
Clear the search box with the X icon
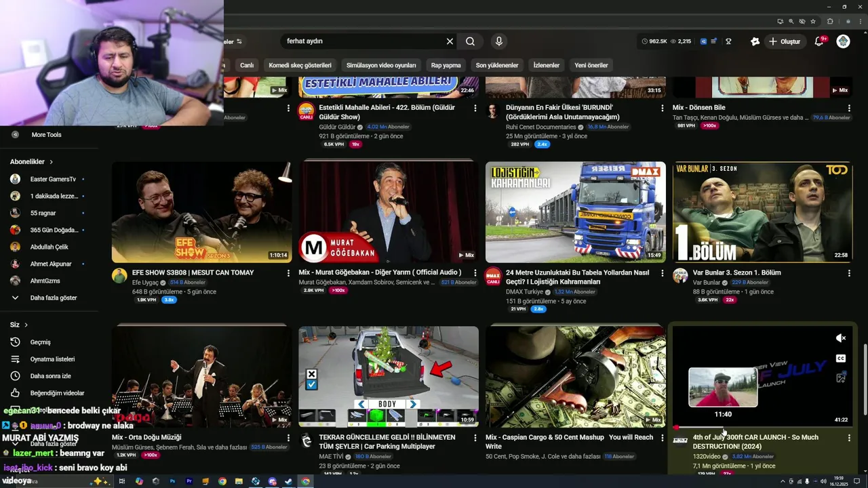point(450,41)
